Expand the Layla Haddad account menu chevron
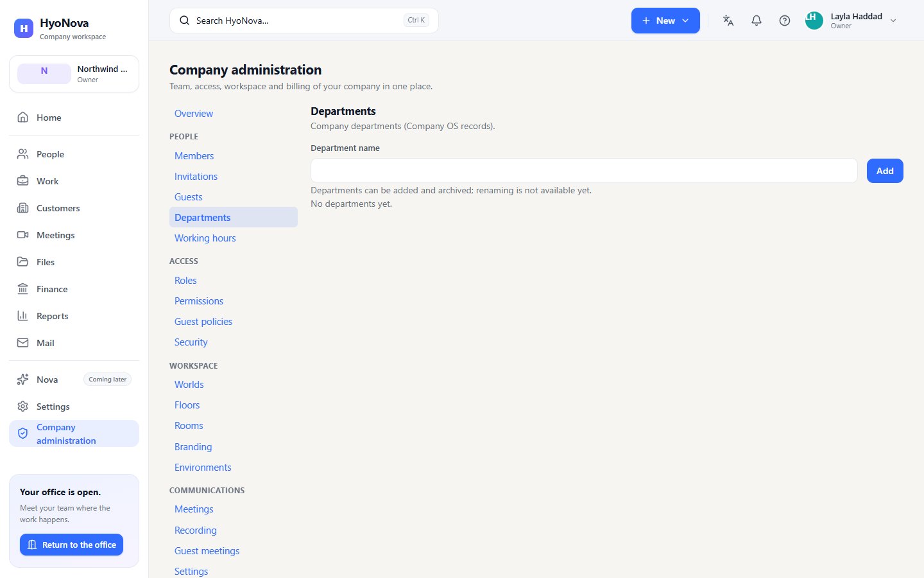The image size is (924, 578). tap(893, 21)
